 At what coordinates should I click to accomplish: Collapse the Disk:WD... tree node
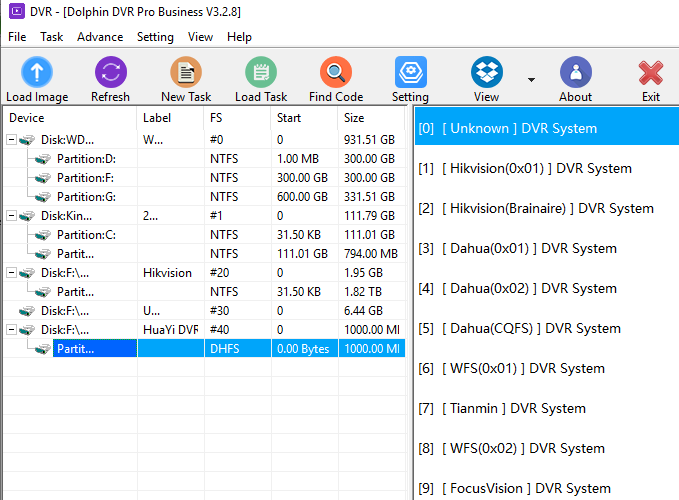click(x=12, y=140)
